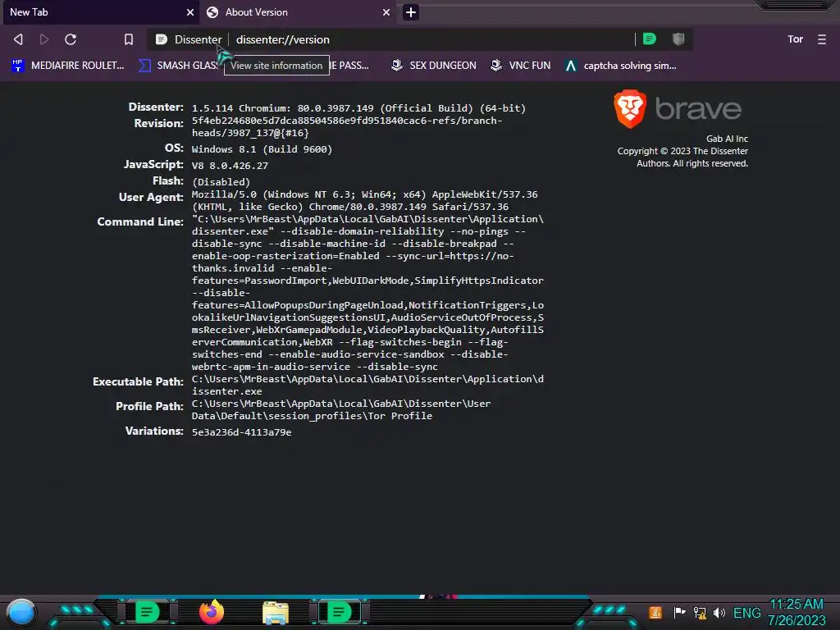The height and width of the screenshot is (630, 840).
Task: Close the About Version tab
Action: click(x=386, y=12)
